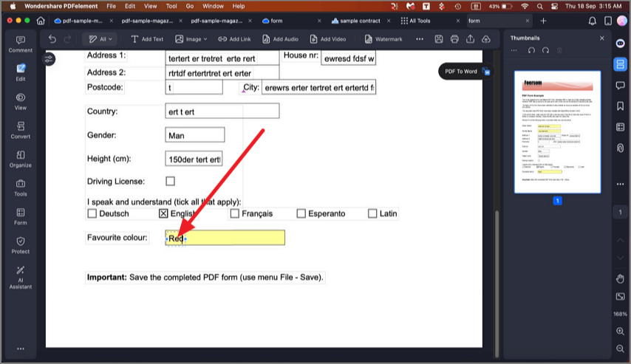Open the Protect tool in sidebar

(x=21, y=245)
